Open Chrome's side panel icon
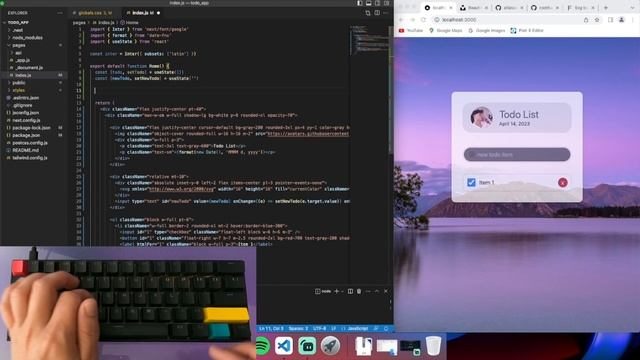640x360 pixels. 610,20
